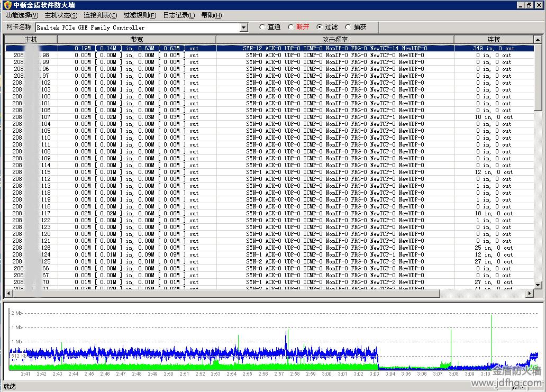Expand the 网卡名称 adapter dropdown
This screenshot has height=392, width=546.
(244, 28)
